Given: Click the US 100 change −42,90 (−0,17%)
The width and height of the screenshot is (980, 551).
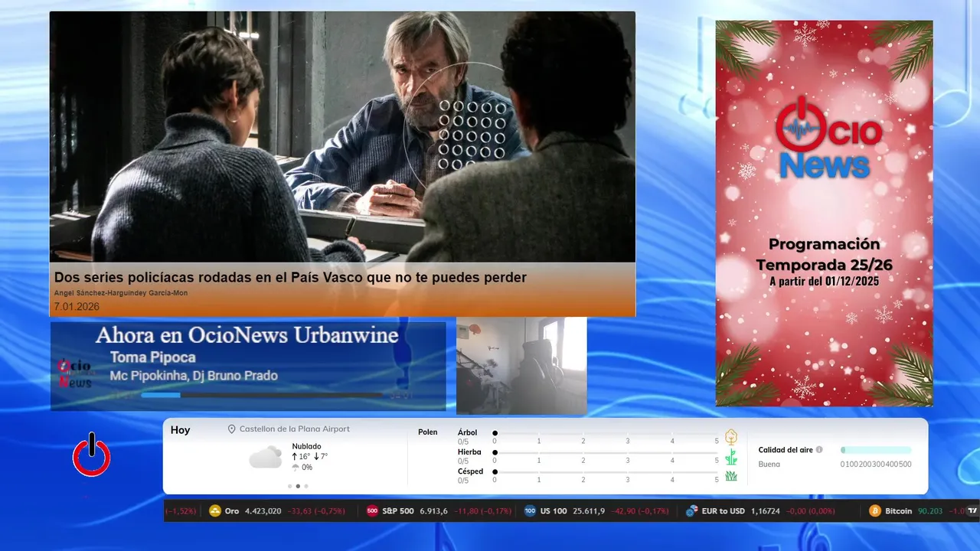Looking at the screenshot, I should (x=640, y=511).
